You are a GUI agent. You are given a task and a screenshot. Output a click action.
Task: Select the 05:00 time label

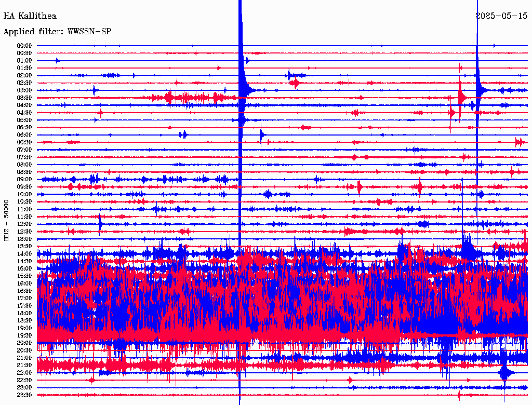24,120
